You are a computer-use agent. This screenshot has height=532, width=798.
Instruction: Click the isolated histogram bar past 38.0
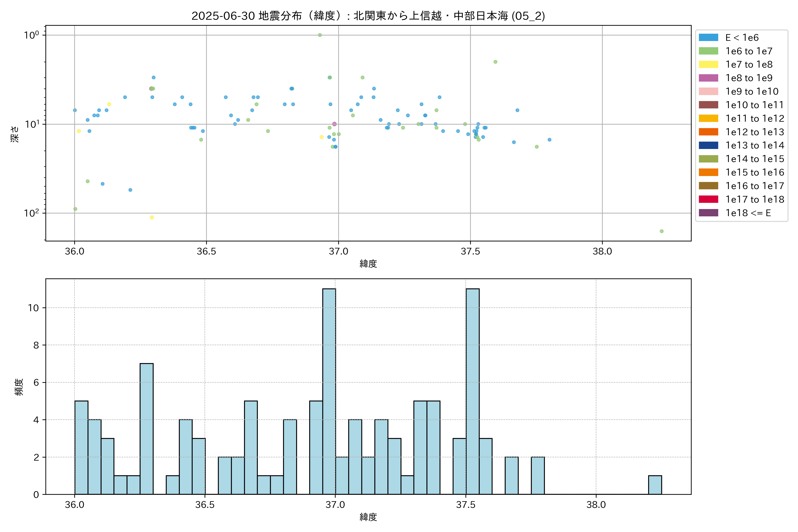(655, 485)
